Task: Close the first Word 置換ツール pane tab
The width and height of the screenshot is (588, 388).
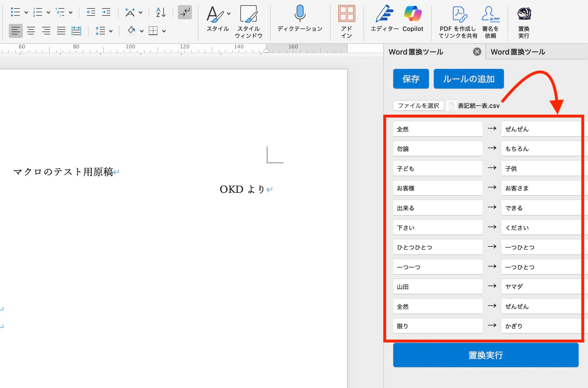Action: click(477, 52)
